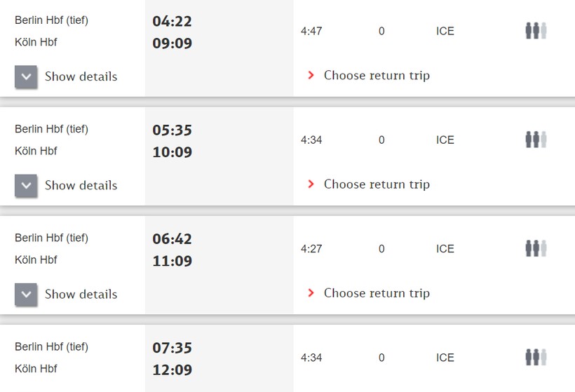Viewport: 575px width, 392px height.
Task: Select the 04:22 departure time
Action: coord(172,22)
